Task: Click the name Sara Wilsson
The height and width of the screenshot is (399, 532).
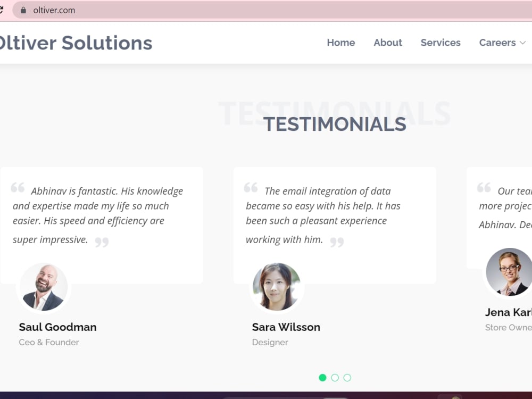Action: point(286,327)
